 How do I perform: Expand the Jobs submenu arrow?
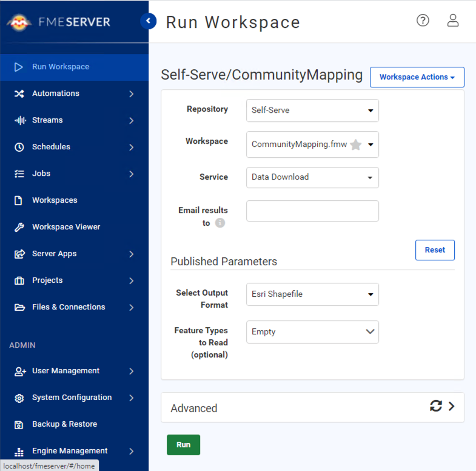pyautogui.click(x=131, y=174)
